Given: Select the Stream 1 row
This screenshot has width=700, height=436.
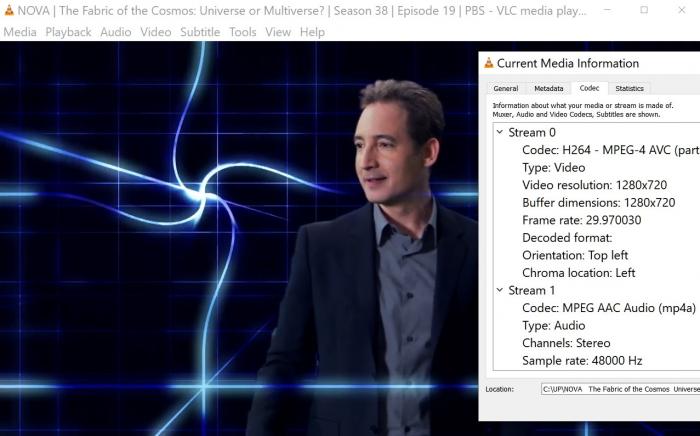Looking at the screenshot, I should point(532,291).
